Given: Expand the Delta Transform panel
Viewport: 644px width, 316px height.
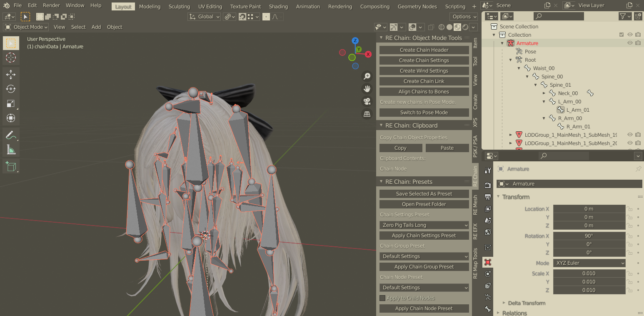Looking at the screenshot, I should 504,303.
